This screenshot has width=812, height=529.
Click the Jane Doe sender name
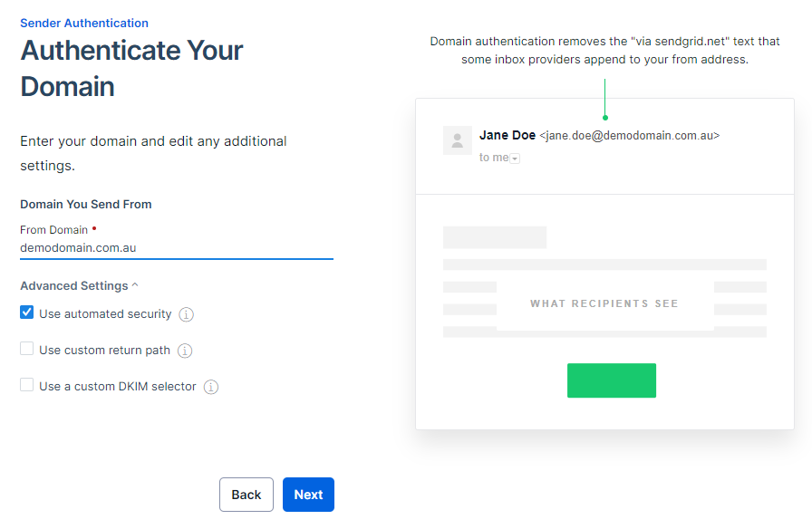[507, 135]
